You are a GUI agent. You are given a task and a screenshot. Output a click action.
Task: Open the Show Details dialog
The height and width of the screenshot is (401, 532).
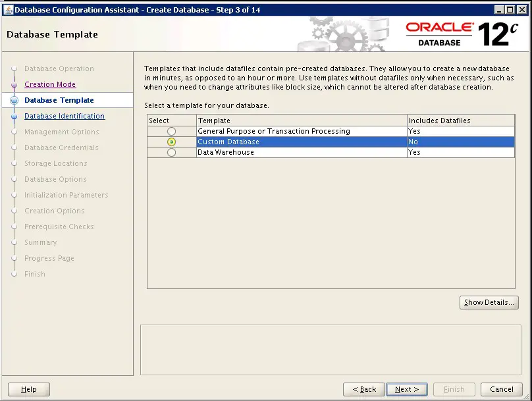pos(489,302)
